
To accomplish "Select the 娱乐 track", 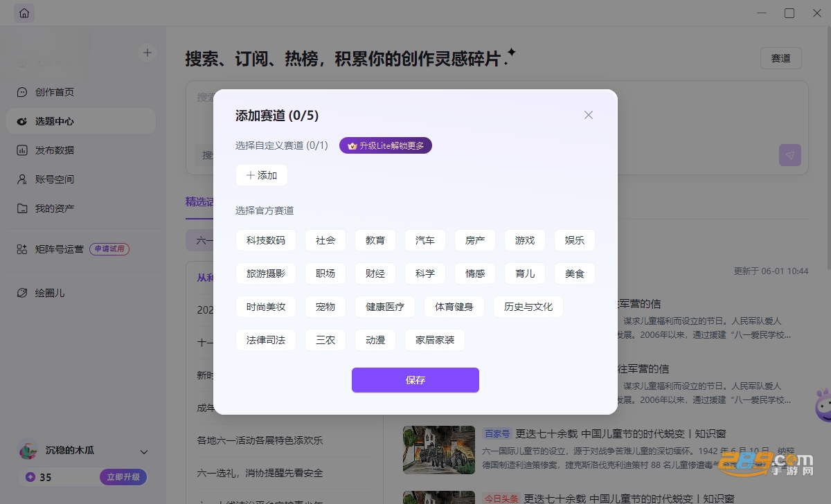I will pos(575,240).
